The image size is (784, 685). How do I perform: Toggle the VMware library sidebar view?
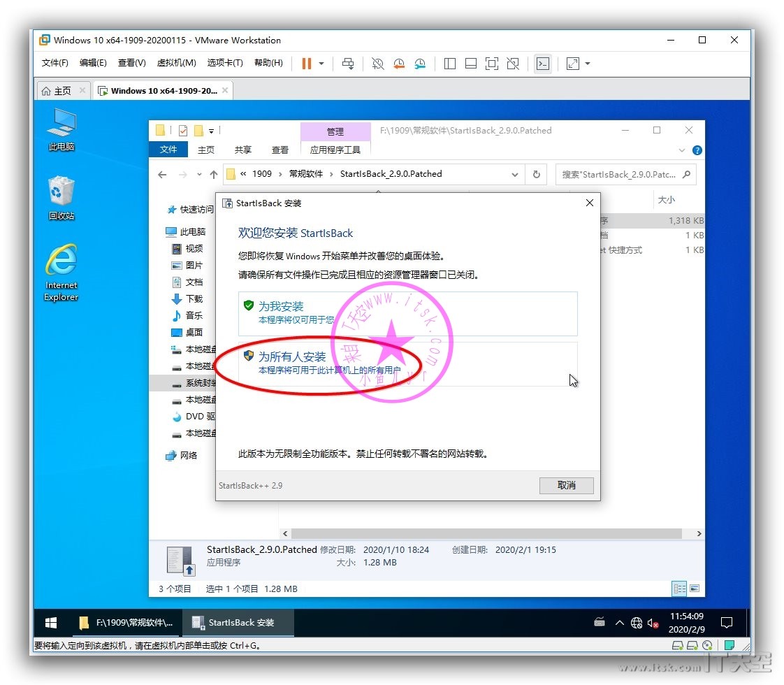(x=450, y=64)
